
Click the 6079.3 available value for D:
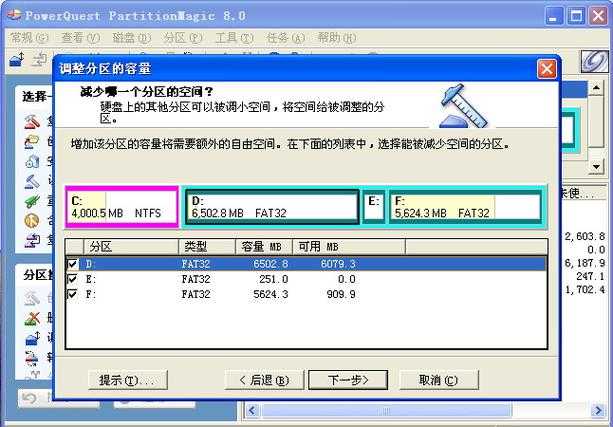pos(338,264)
